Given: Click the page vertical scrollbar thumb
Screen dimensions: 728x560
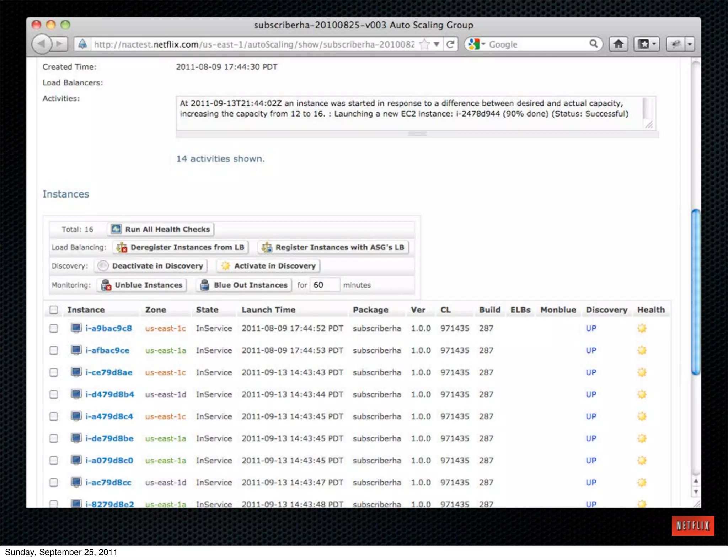Looking at the screenshot, I should coord(696,291).
